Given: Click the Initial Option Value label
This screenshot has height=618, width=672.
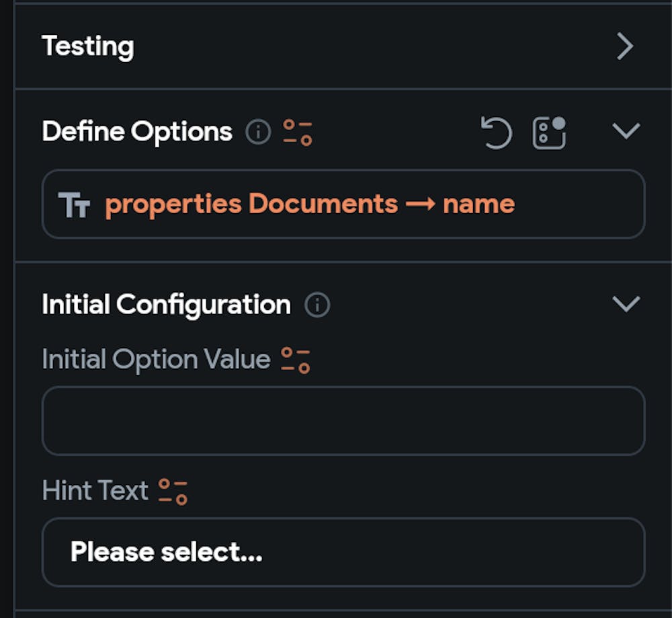Looking at the screenshot, I should 156,359.
